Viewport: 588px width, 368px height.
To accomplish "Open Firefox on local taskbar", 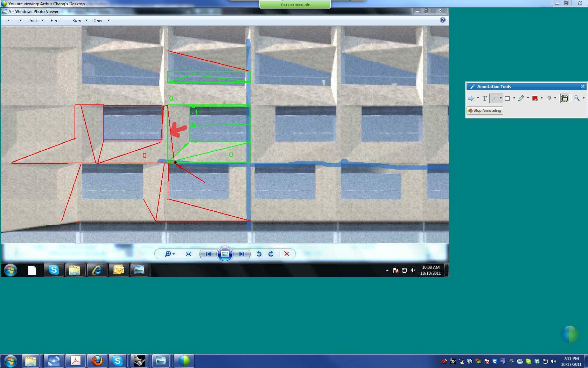I will point(97,361).
